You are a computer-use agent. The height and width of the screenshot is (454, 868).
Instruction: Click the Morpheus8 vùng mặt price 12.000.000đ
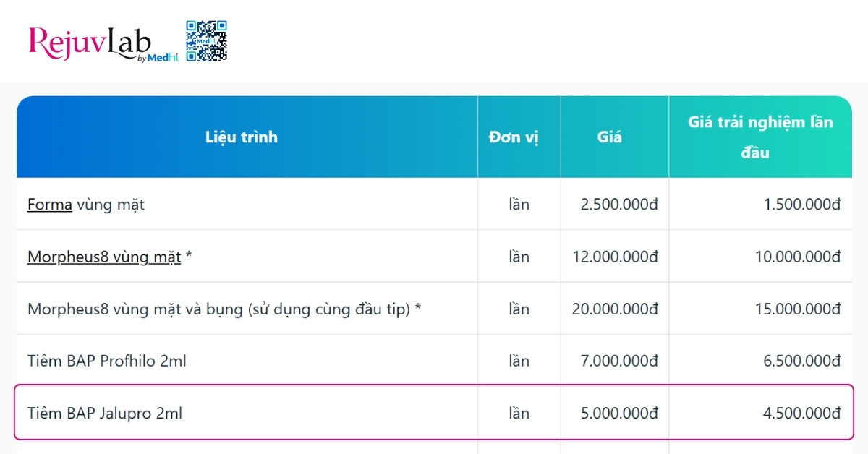[x=615, y=257]
